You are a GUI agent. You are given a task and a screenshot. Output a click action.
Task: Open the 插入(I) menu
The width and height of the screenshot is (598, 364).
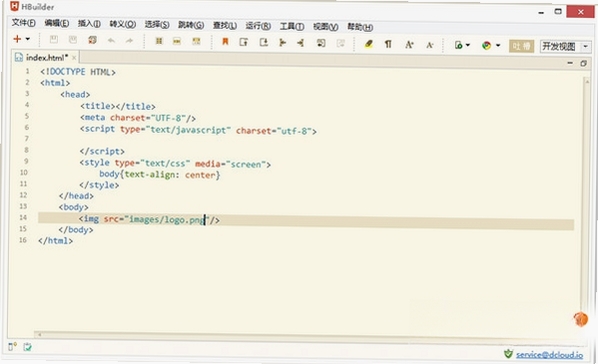(x=89, y=24)
